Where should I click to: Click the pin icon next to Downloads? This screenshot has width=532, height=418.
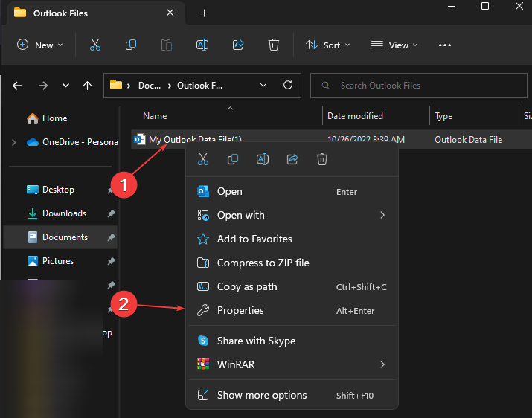click(112, 213)
